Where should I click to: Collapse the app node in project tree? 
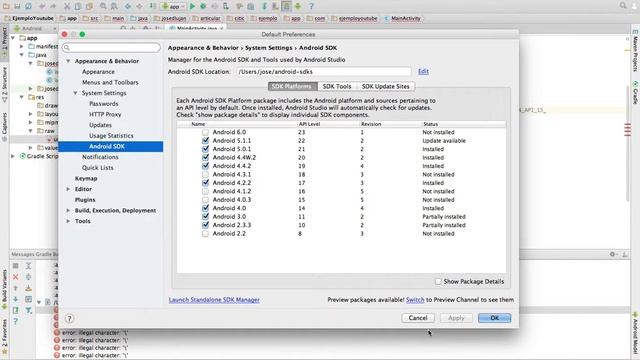click(x=13, y=38)
